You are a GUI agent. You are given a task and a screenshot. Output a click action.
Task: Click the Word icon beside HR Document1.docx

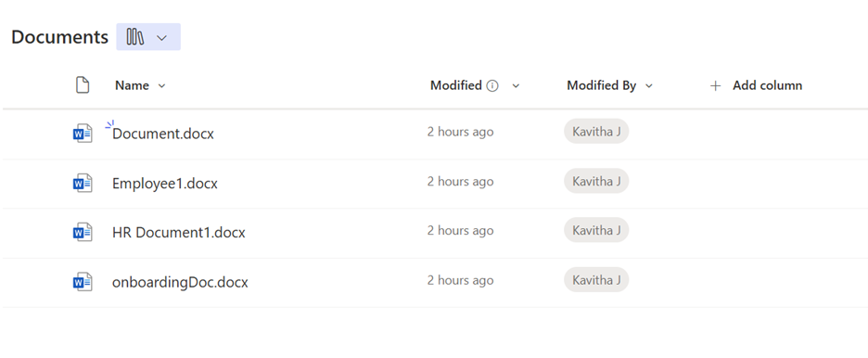click(x=83, y=233)
